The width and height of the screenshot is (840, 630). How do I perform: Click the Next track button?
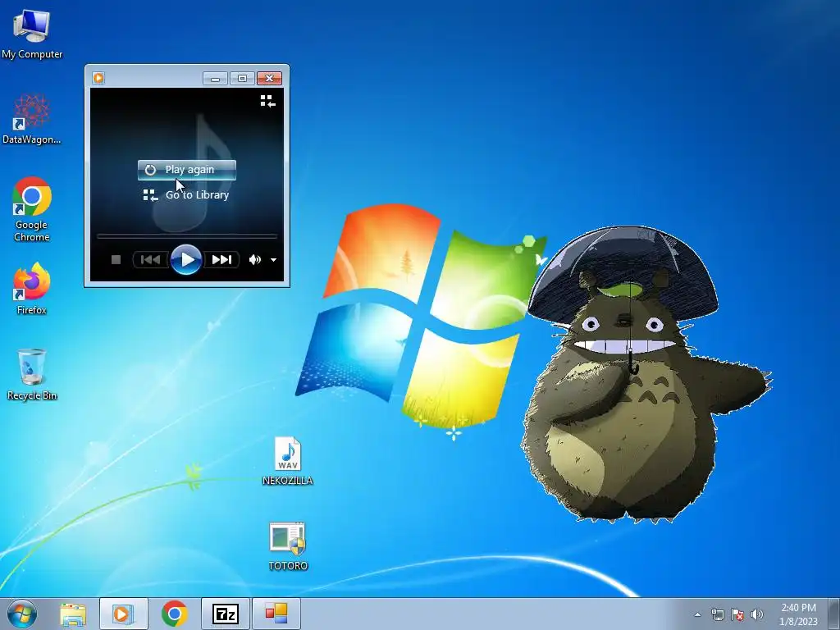(x=221, y=260)
